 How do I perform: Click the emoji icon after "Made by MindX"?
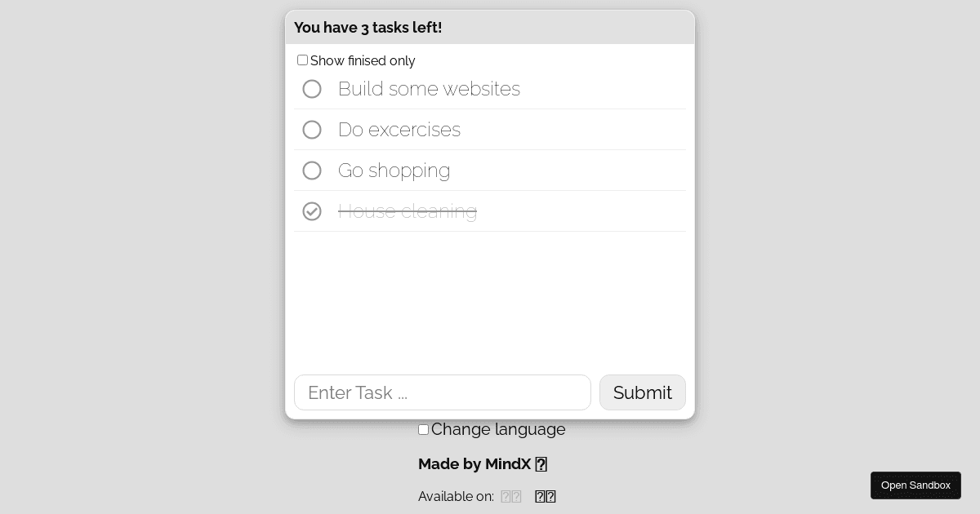(x=541, y=464)
